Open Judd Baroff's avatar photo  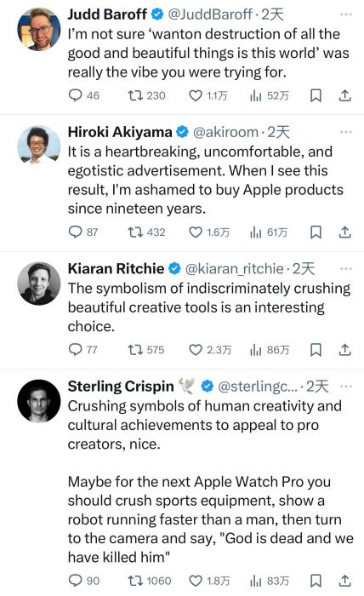pyautogui.click(x=39, y=29)
